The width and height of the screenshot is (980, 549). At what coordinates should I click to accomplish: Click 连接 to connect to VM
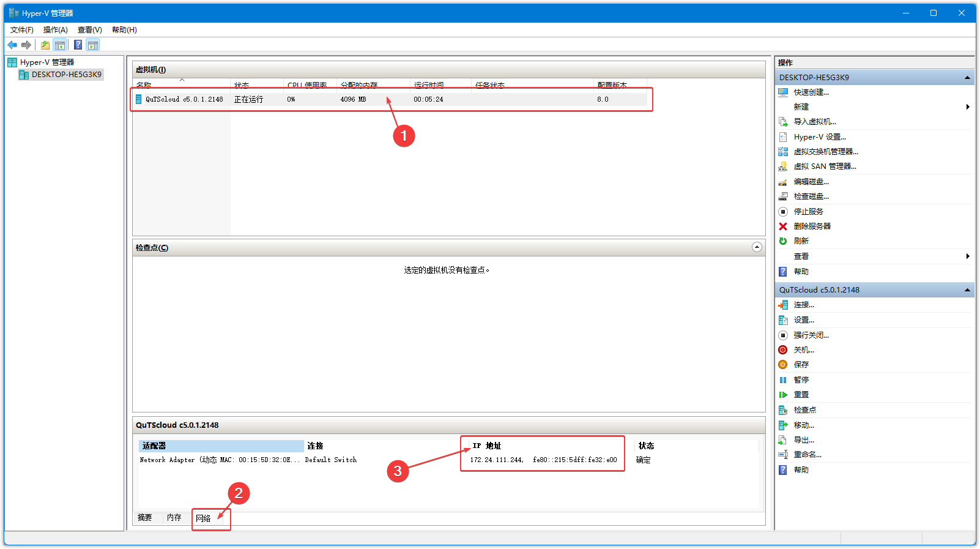coord(804,305)
